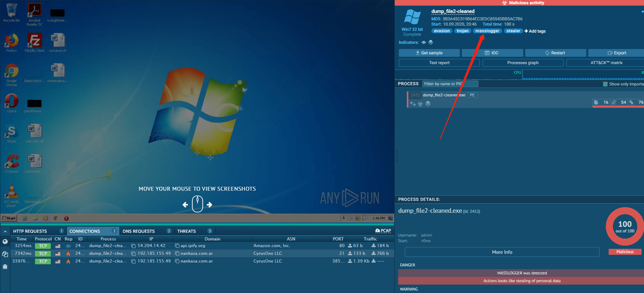Click the Export button
This screenshot has width=644, height=293.
(x=616, y=53)
